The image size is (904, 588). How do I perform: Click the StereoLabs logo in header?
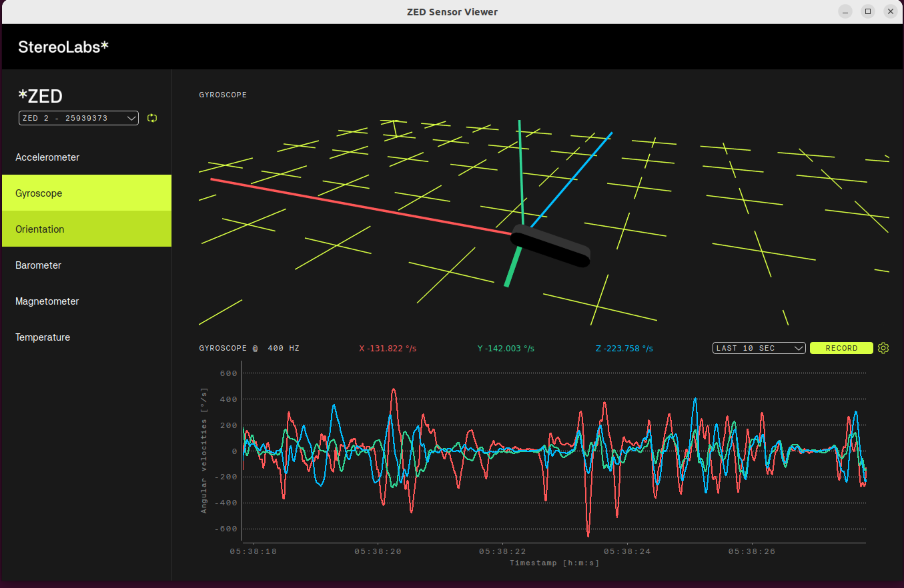click(63, 47)
